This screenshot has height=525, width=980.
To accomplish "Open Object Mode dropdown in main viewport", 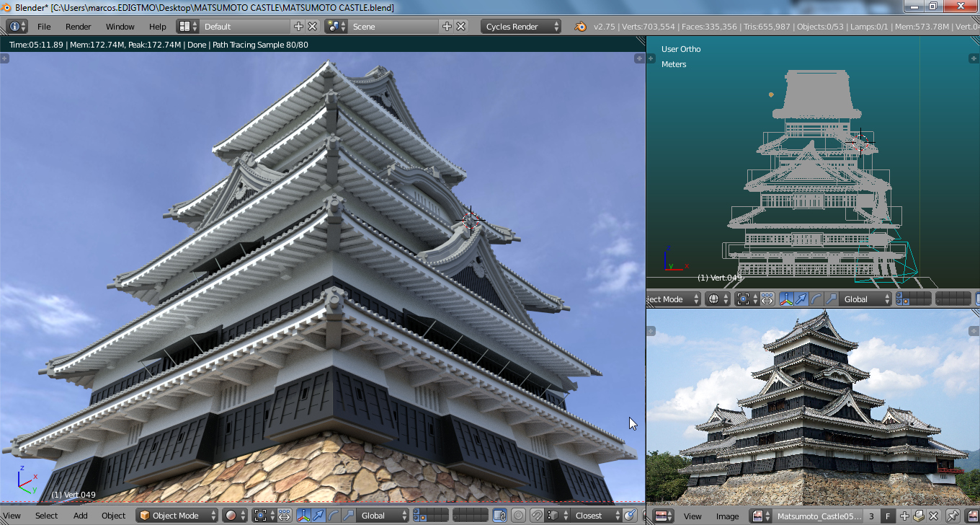I will [x=177, y=516].
